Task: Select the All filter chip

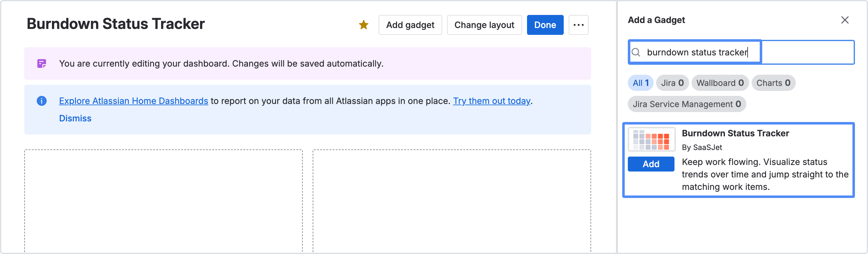Action: point(640,83)
